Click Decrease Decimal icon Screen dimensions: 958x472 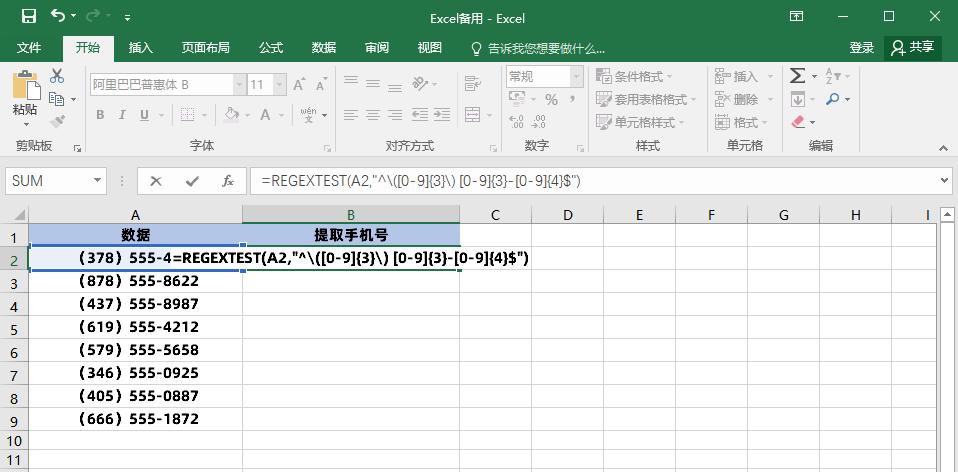[539, 122]
